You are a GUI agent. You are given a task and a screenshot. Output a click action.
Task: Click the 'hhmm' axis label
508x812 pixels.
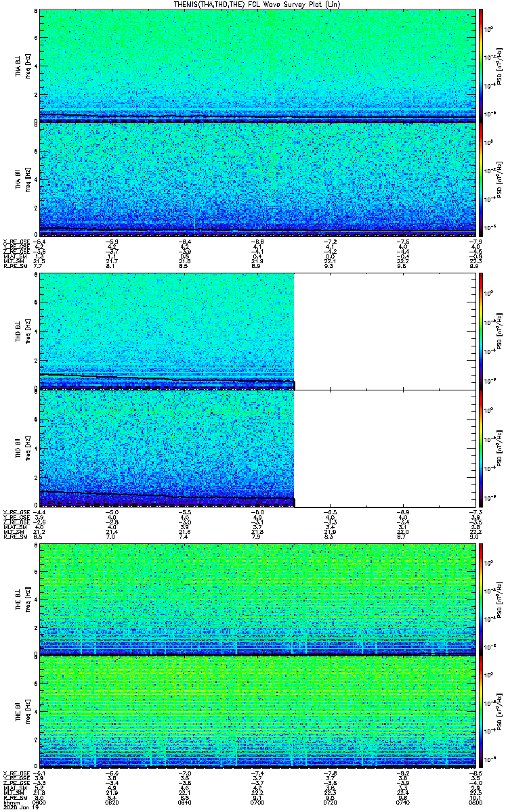pos(11,802)
